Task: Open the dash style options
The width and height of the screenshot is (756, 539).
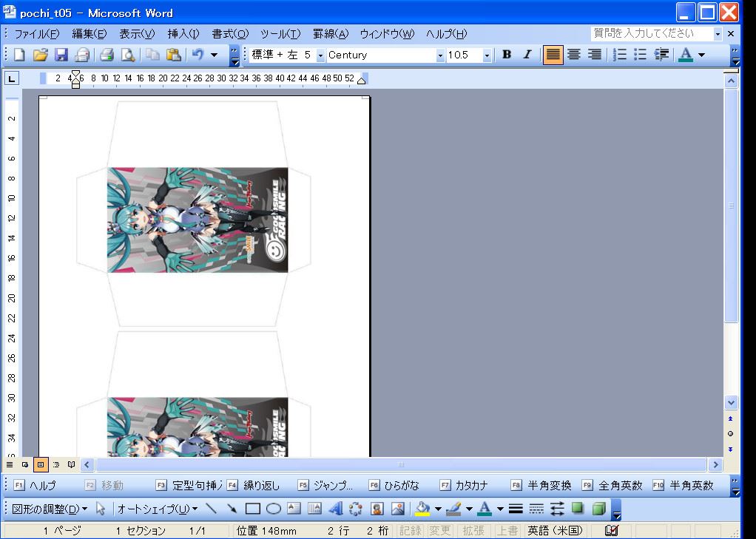Action: [x=536, y=509]
